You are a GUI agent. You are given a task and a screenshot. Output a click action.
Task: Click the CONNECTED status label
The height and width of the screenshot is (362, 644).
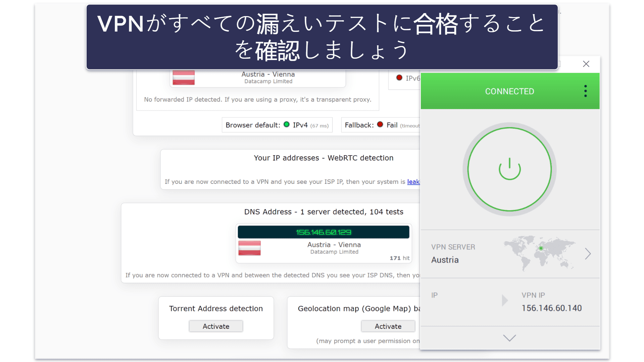pyautogui.click(x=509, y=91)
